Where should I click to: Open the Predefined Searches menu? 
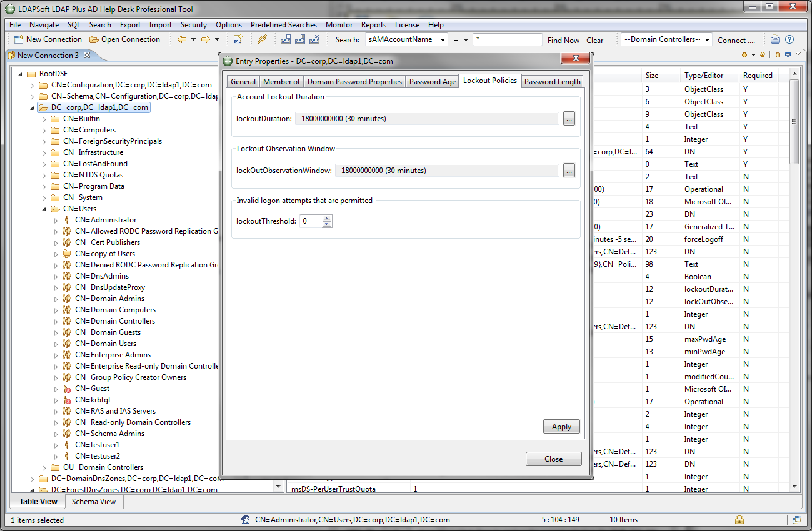coord(283,25)
